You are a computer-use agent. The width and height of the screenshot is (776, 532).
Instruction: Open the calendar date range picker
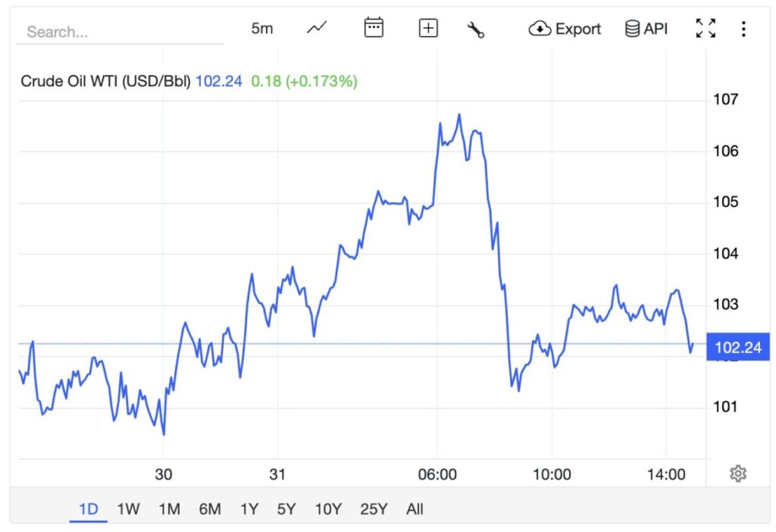tap(374, 29)
